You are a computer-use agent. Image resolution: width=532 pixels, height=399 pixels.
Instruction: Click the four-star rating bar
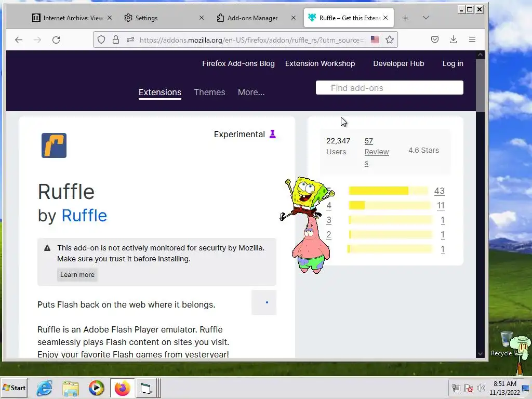tap(389, 205)
